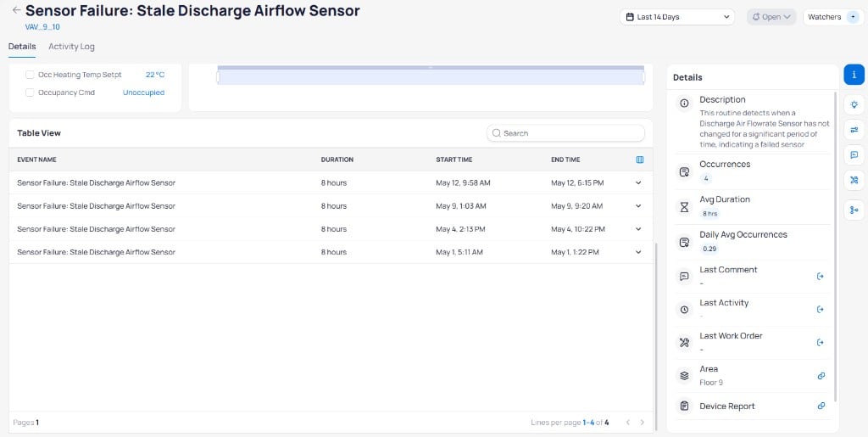Go back using the left arrow icon
868x437 pixels.
17,10
